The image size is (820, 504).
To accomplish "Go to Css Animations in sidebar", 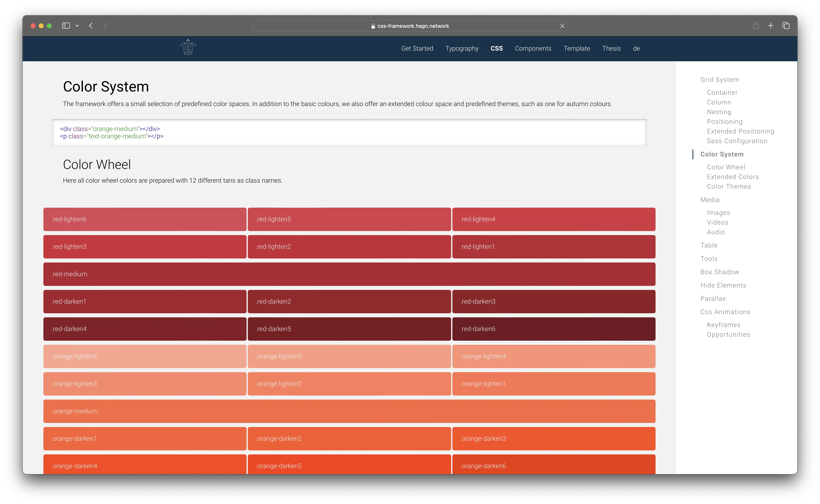I will (x=725, y=312).
